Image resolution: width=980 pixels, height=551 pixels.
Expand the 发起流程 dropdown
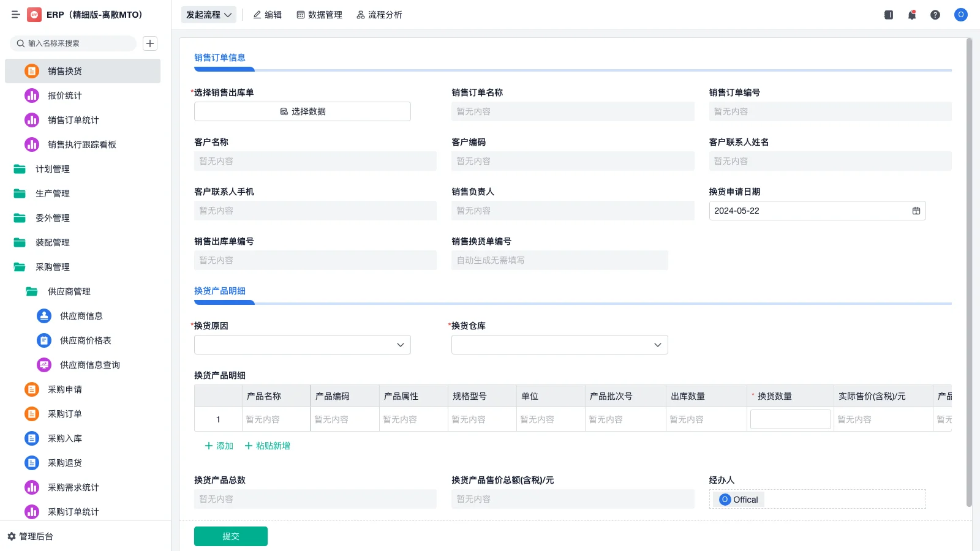coord(208,15)
